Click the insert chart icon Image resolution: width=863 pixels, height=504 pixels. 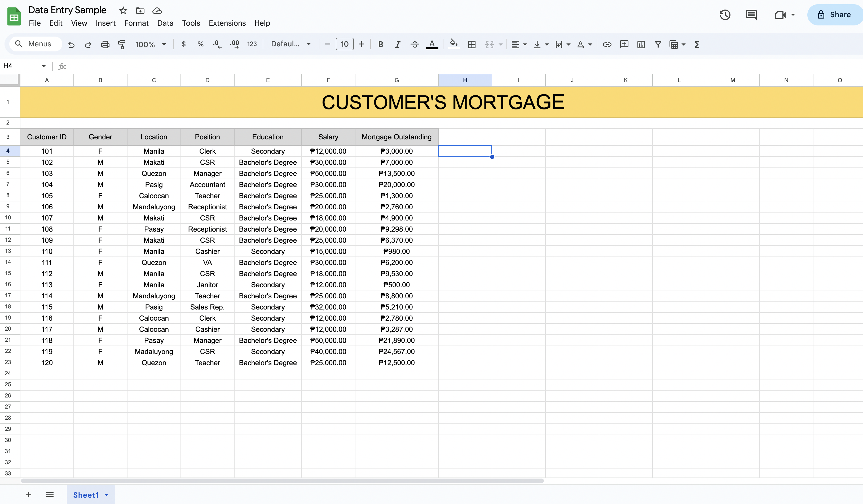[641, 44]
